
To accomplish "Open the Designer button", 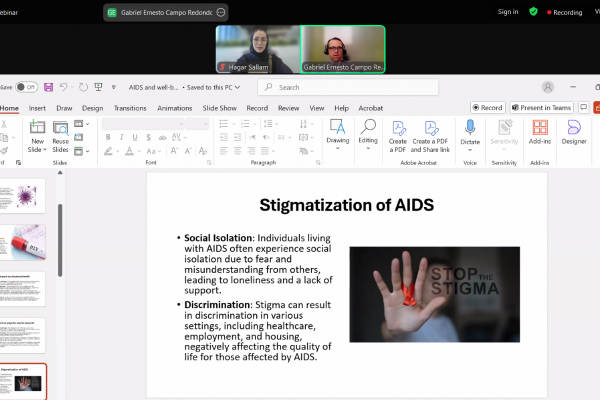I will pos(574,132).
